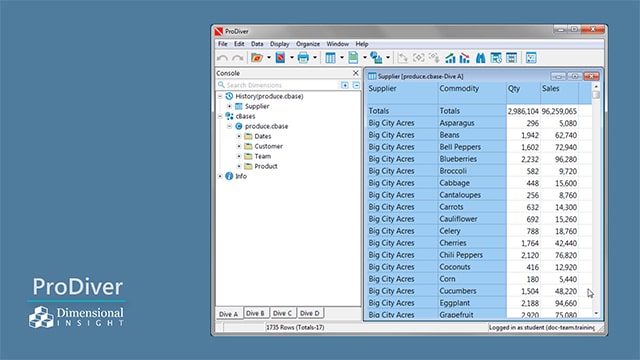Image resolution: width=640 pixels, height=360 pixels.
Task: Click the Qty column header
Action: click(x=523, y=93)
